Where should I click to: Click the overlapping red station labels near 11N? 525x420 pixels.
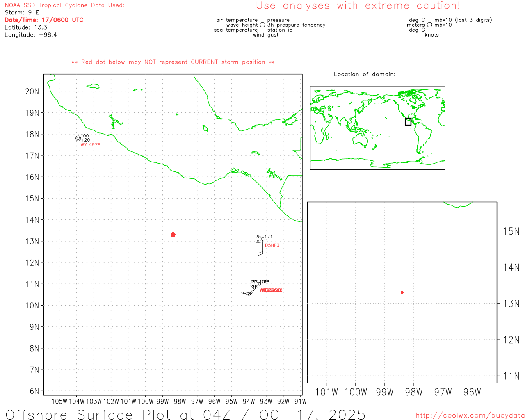[271, 290]
